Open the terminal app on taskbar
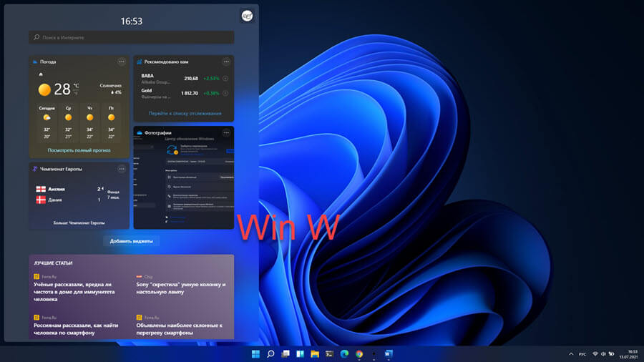The width and height of the screenshot is (644, 362). point(329,354)
